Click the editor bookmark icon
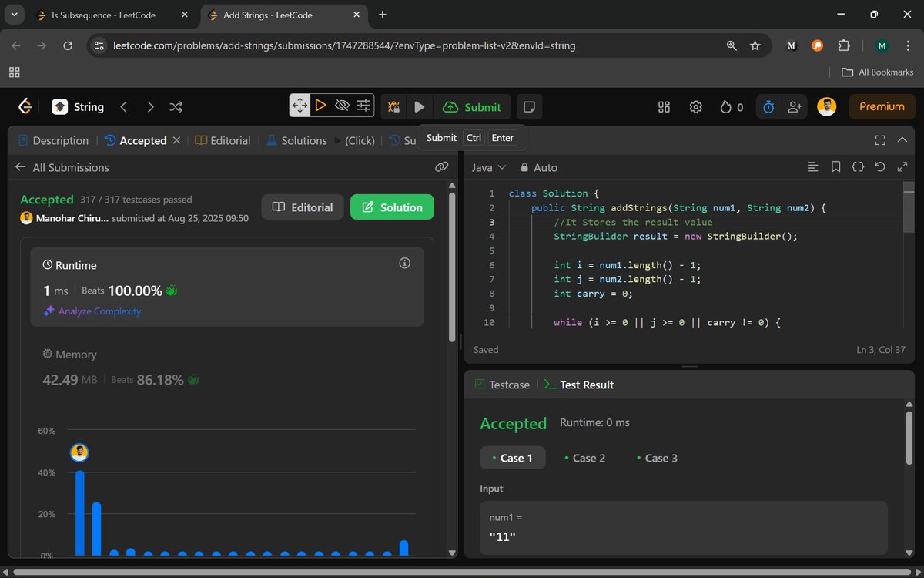 pos(835,166)
